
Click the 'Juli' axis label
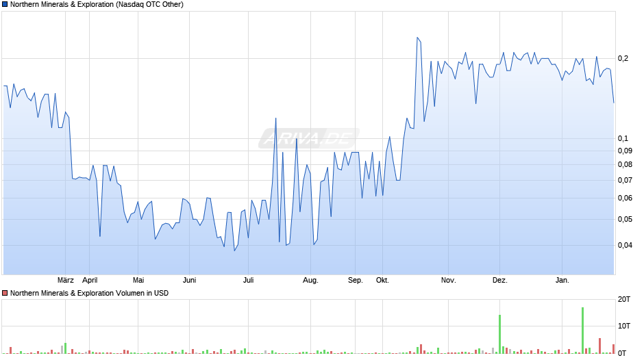coord(249,281)
